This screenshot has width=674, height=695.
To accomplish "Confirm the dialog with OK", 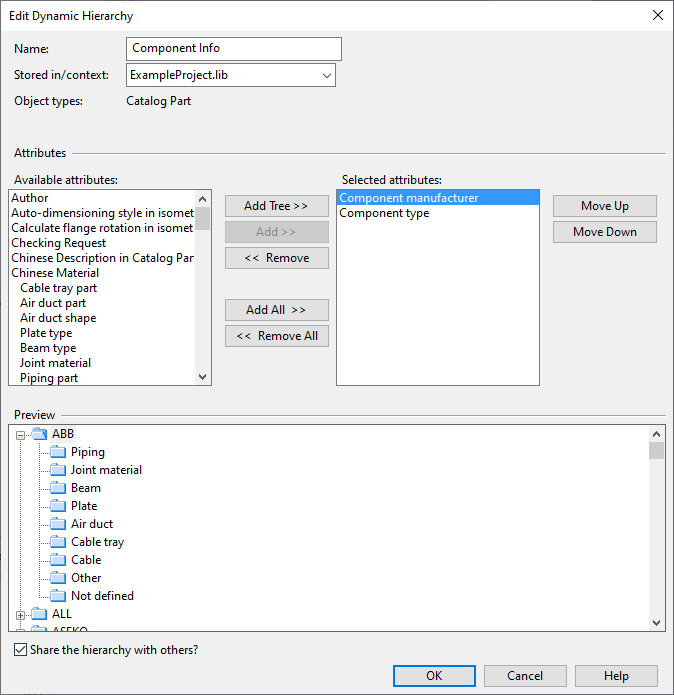I will (x=434, y=676).
